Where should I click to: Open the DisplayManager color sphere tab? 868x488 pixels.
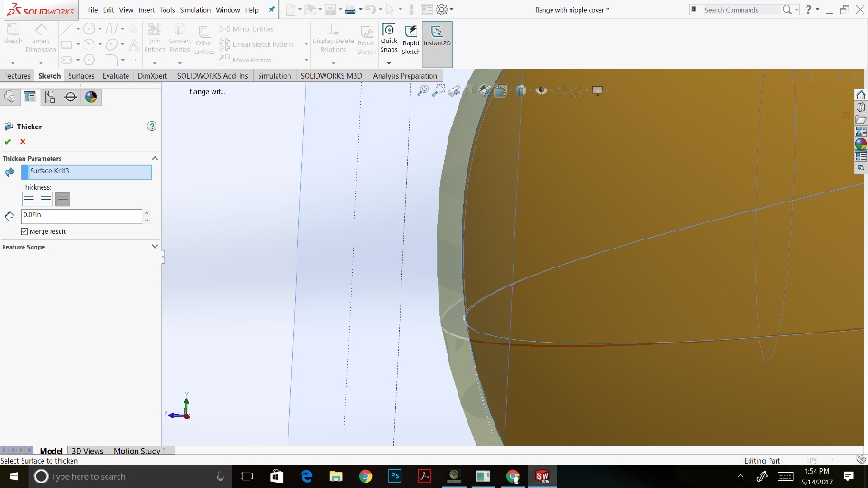click(90, 98)
